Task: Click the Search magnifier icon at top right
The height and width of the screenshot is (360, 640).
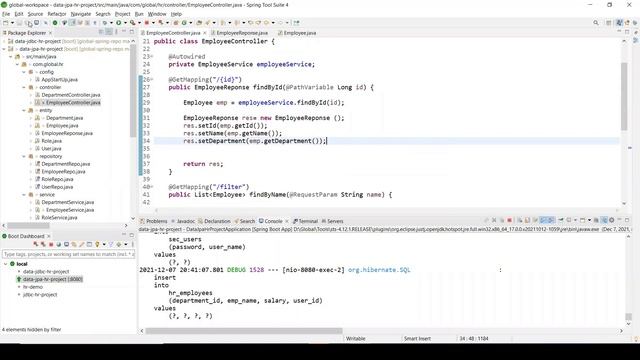Action: tap(596, 23)
